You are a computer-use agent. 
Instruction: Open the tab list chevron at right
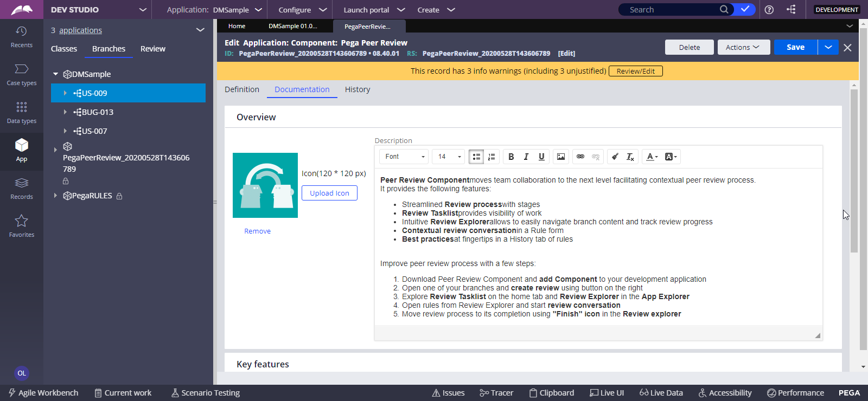click(850, 26)
